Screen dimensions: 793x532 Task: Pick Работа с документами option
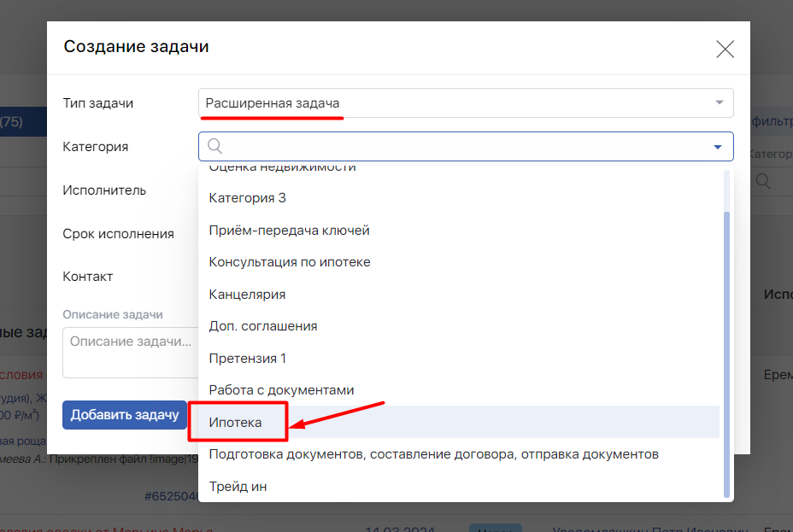point(281,390)
